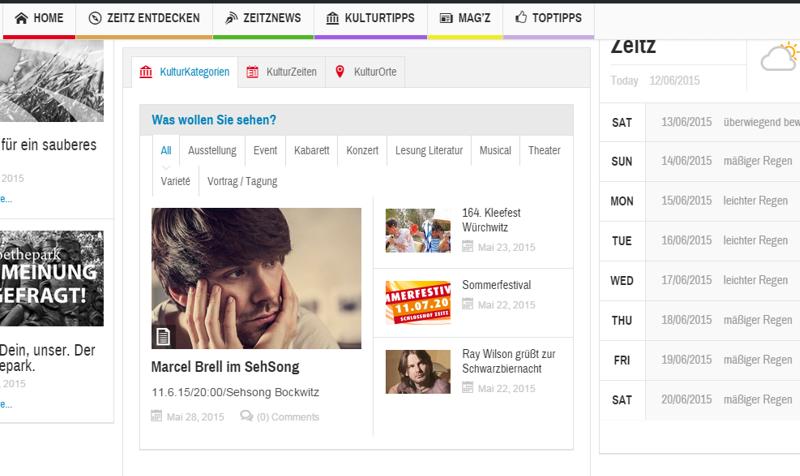Viewport: 800px width, 476px height.
Task: Click the Home house icon
Action: coord(21,18)
